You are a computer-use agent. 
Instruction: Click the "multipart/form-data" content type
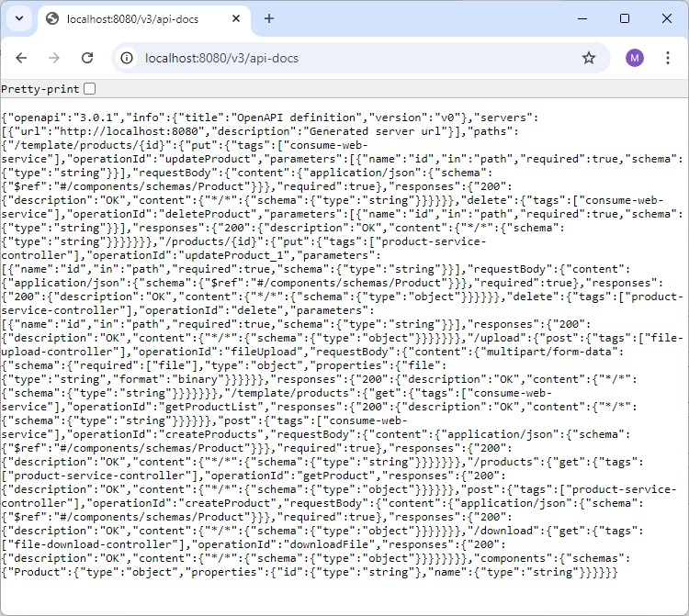click(548, 352)
